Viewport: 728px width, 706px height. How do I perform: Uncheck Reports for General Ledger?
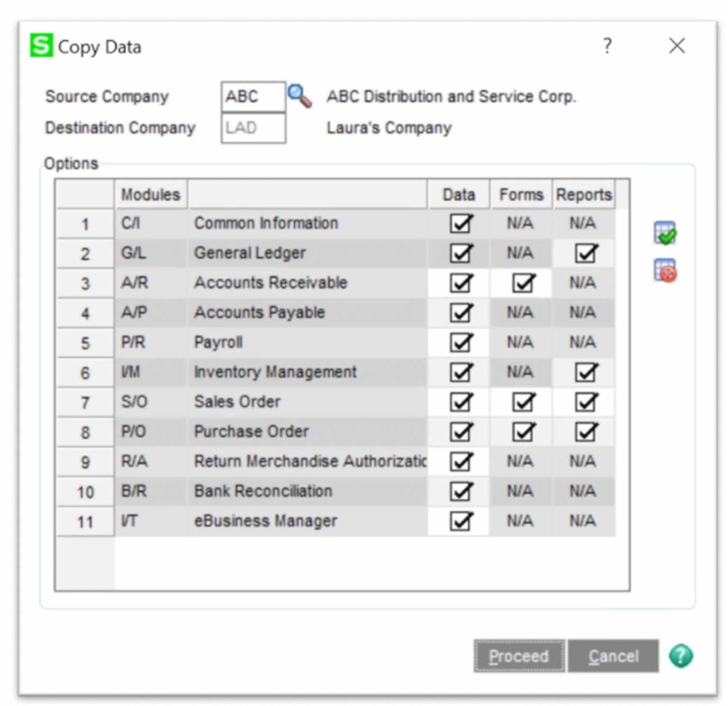[584, 253]
